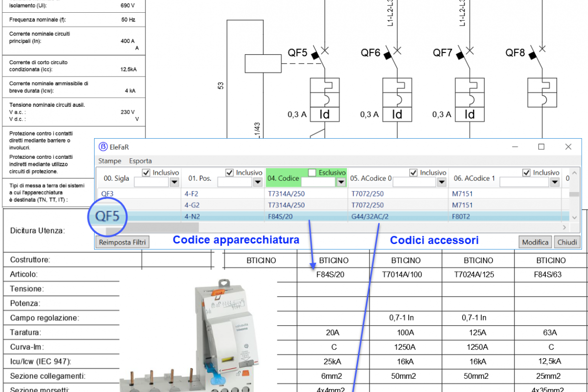Click the '00. Sigla' column header label
588x392 pixels.
click(x=117, y=178)
